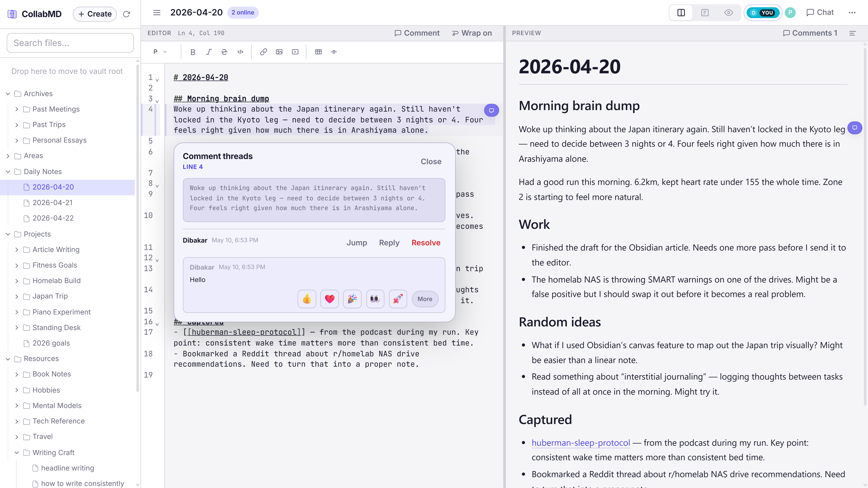Image resolution: width=868 pixels, height=488 pixels.
Task: Click the 2 online badge
Action: (243, 12)
